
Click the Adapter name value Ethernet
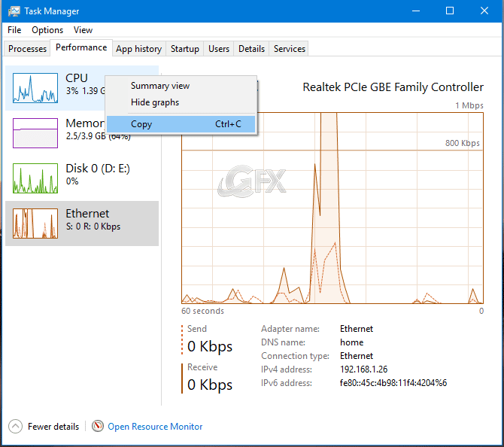(x=357, y=329)
